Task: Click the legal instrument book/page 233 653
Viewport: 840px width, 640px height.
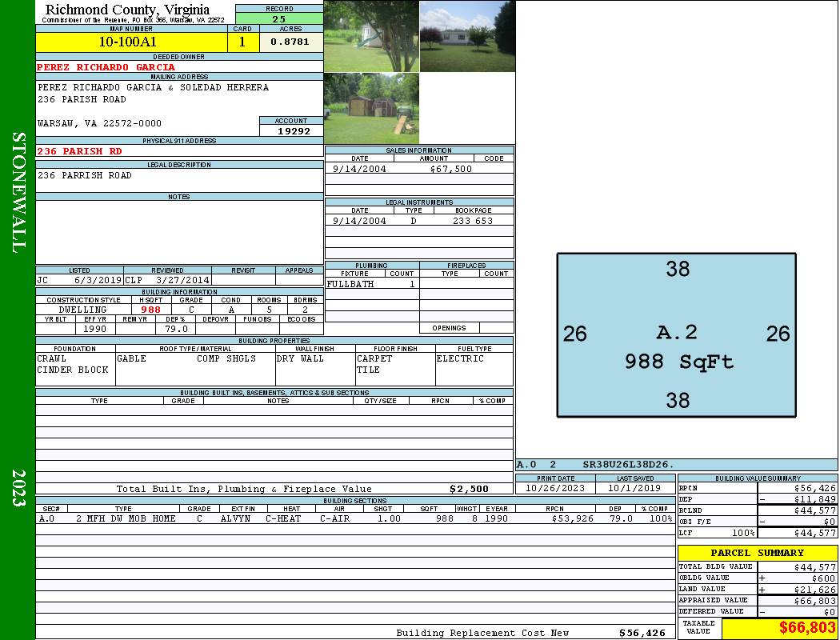Action: (472, 221)
